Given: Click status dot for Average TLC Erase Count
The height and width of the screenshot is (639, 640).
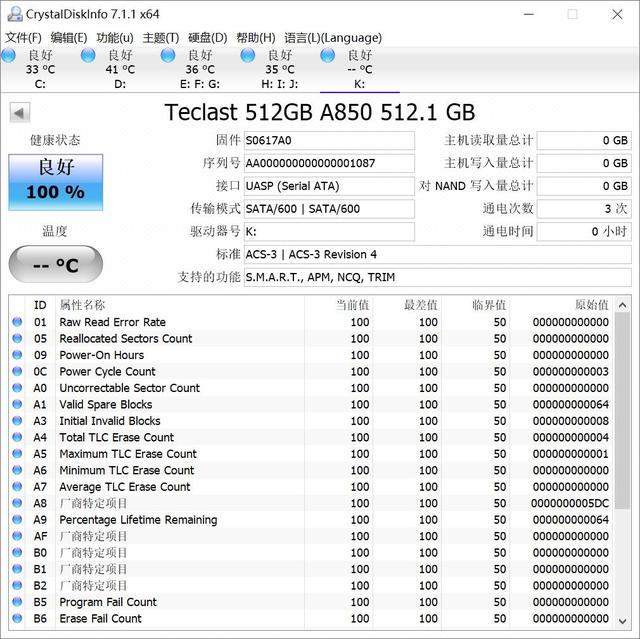Looking at the screenshot, I should 17,486.
